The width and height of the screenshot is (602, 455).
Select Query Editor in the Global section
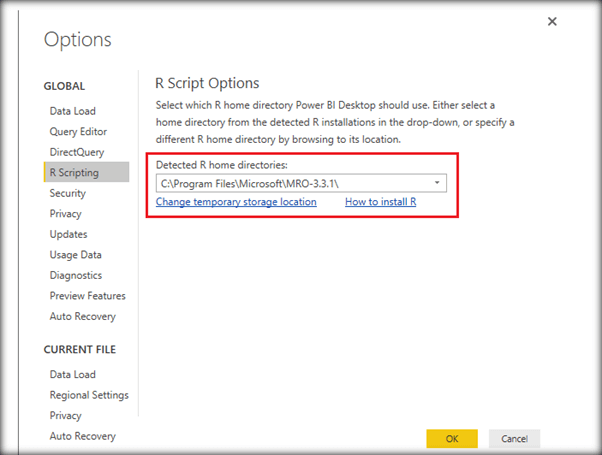click(78, 131)
